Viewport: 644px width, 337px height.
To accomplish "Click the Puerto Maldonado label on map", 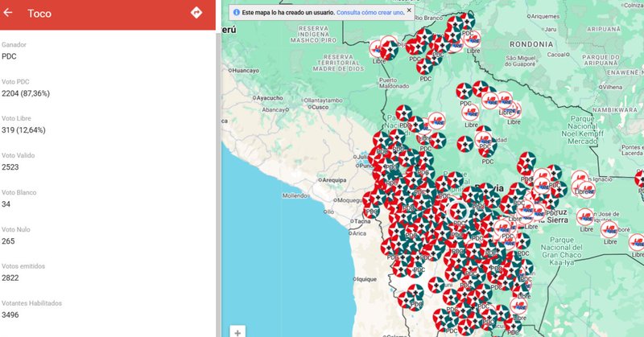I will coord(394,84).
